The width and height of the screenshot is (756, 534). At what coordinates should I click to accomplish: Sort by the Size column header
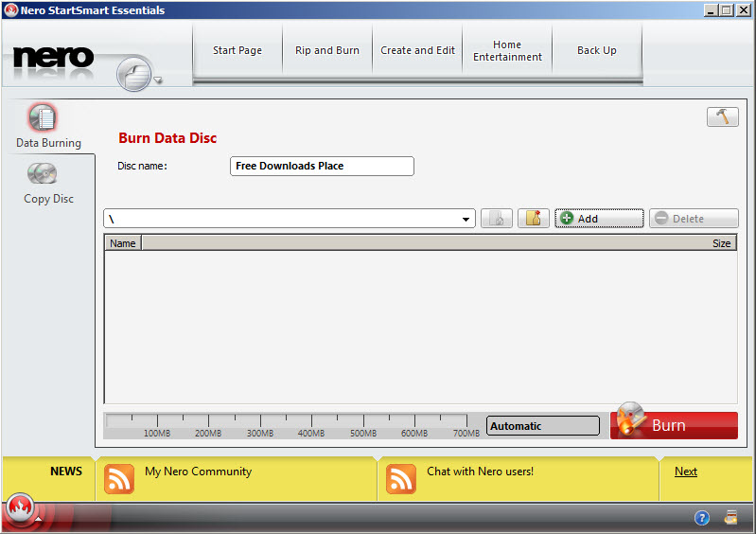point(721,243)
